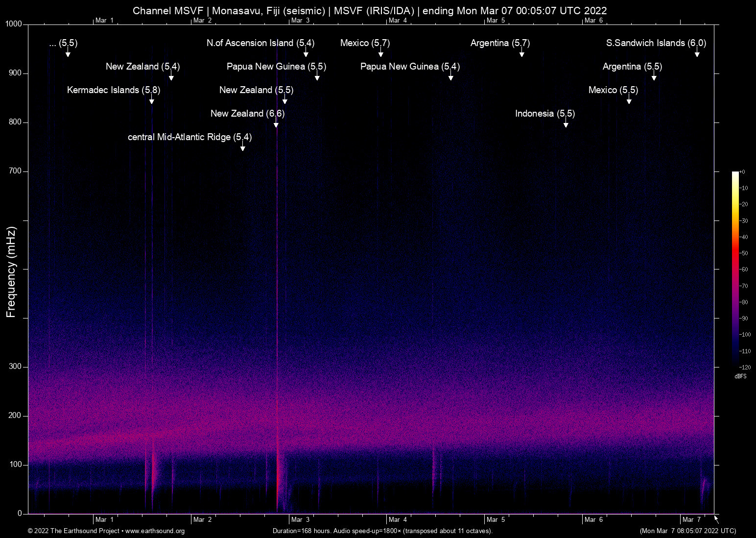This screenshot has width=756, height=538.
Task: Select the Mexico (5.5) annotation text
Action: [613, 90]
